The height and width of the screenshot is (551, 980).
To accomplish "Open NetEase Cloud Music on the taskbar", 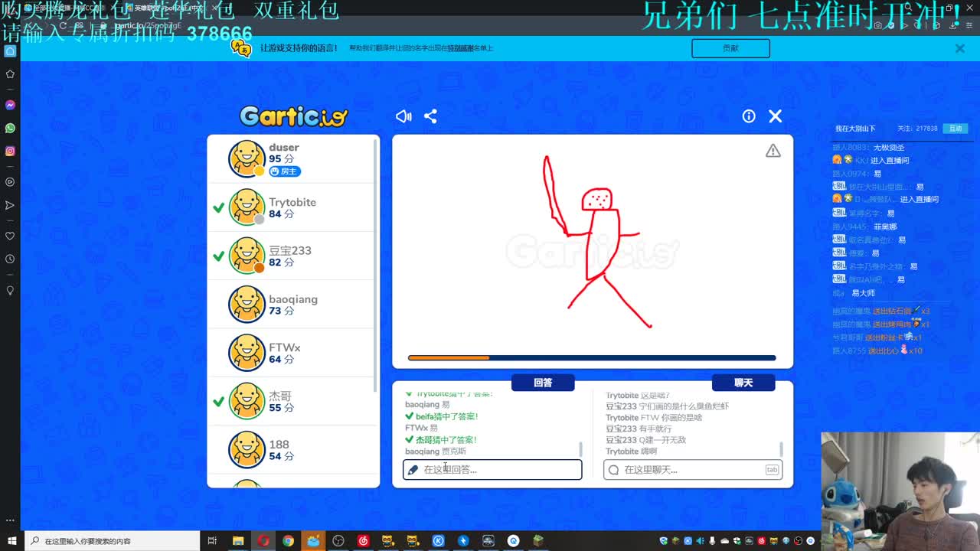I will click(363, 541).
